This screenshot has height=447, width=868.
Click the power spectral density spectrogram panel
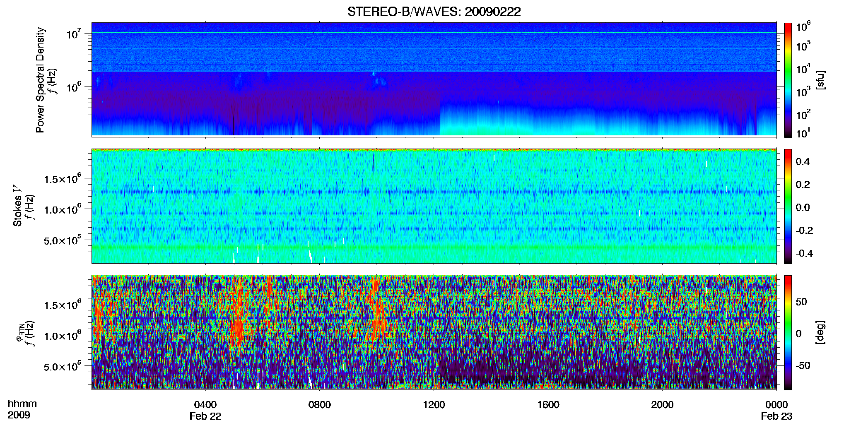tap(434, 79)
